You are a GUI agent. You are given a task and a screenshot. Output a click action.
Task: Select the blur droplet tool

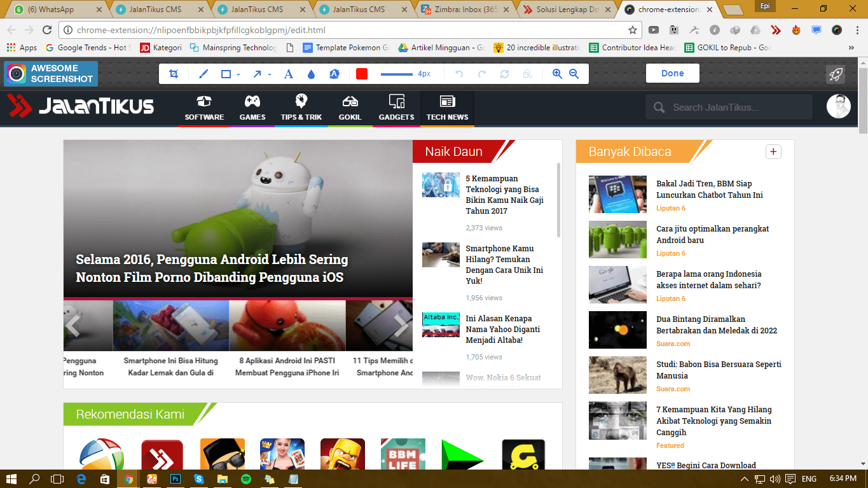coord(311,74)
